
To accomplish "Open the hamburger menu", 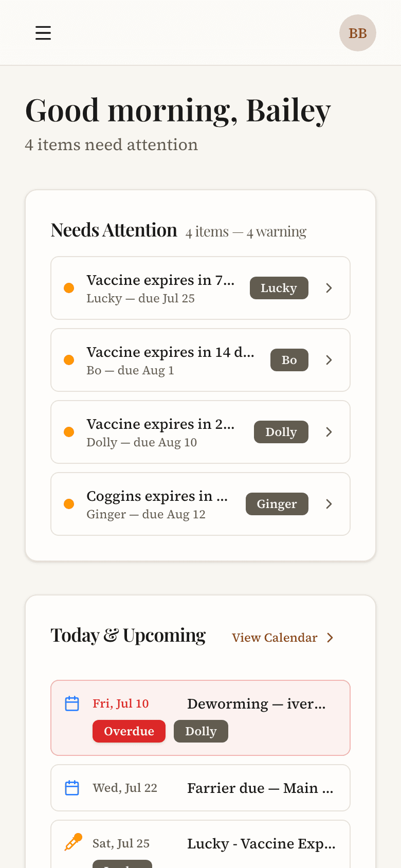I will tap(43, 33).
